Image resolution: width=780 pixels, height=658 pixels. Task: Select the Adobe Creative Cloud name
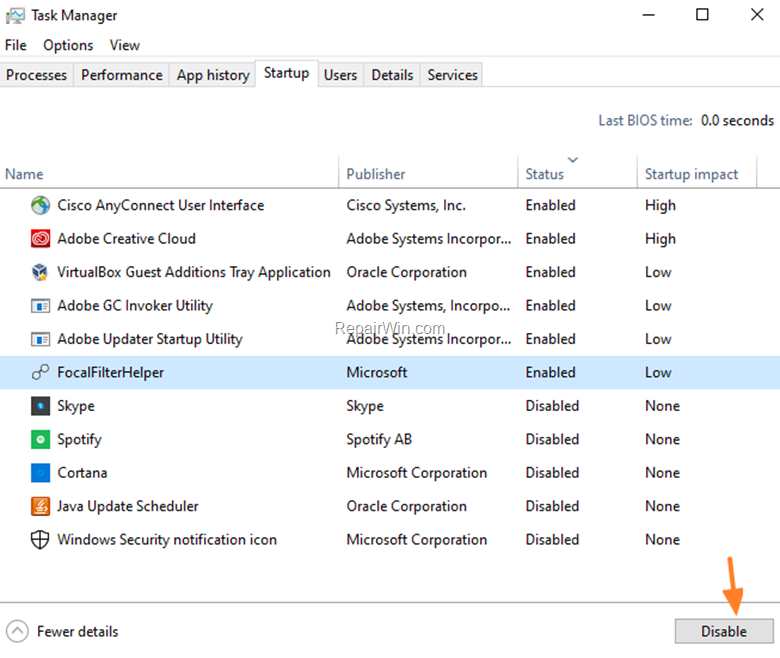[126, 239]
